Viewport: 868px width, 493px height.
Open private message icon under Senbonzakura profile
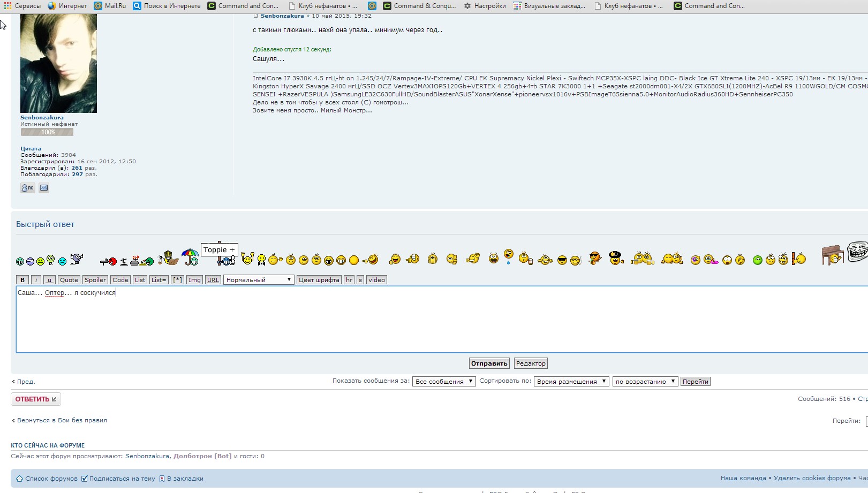pyautogui.click(x=28, y=188)
